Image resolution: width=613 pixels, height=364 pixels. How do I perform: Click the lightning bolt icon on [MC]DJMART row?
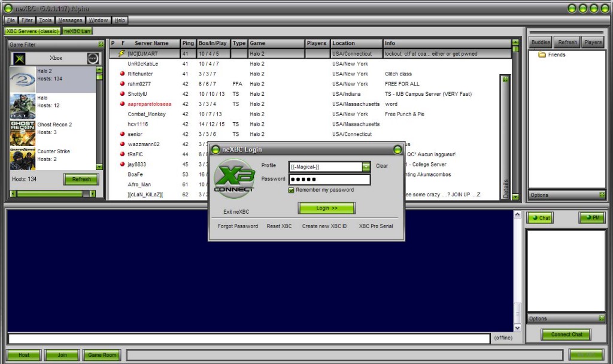point(122,53)
